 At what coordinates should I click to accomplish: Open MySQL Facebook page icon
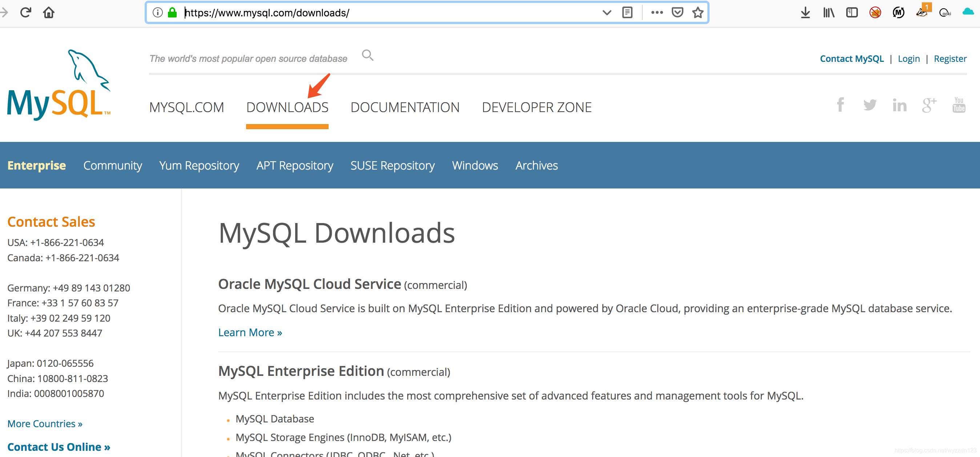840,105
